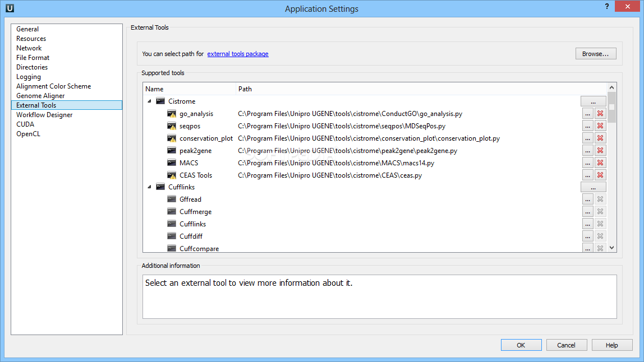Viewport: 644px width, 362px height.
Task: Click the seqpos tool warning icon
Action: 172,126
